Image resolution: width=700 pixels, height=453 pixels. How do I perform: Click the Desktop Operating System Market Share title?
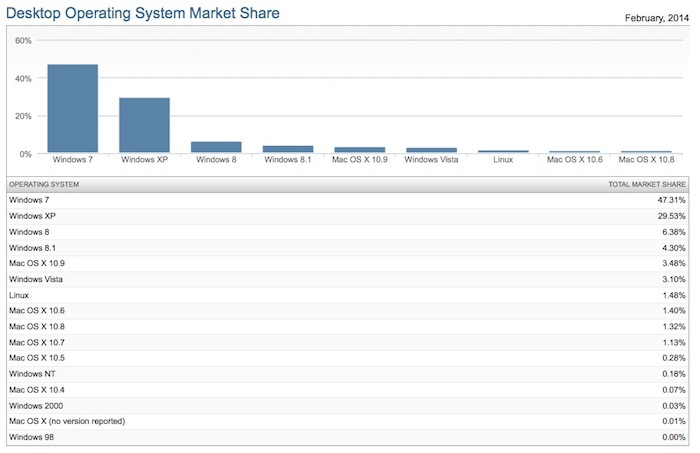click(143, 13)
